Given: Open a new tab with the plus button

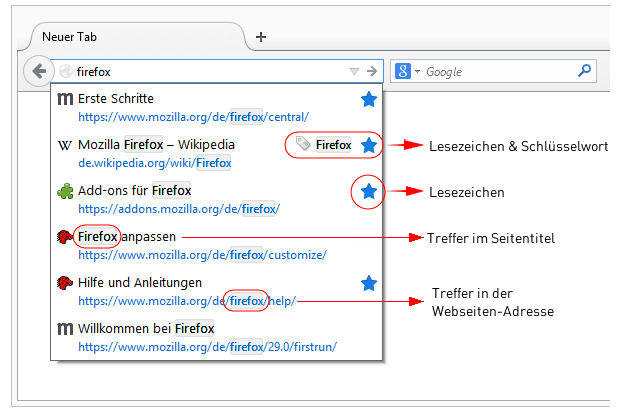Looking at the screenshot, I should click(x=261, y=37).
